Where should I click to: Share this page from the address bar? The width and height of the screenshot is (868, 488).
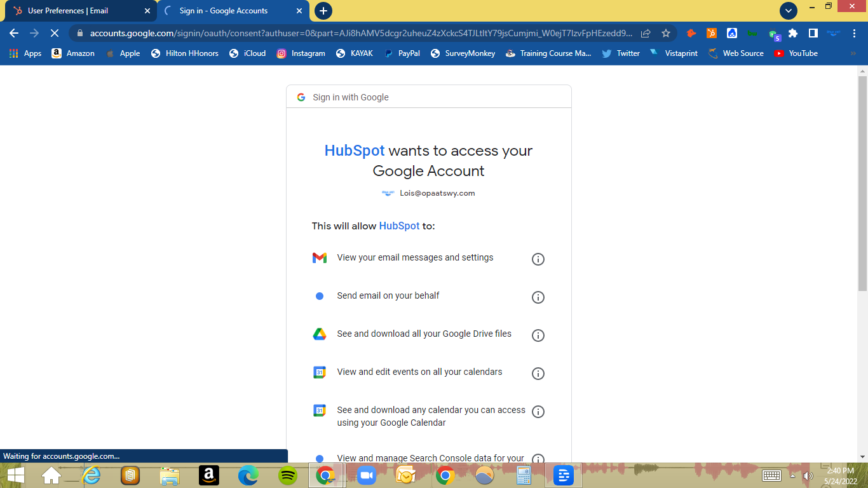[646, 33]
